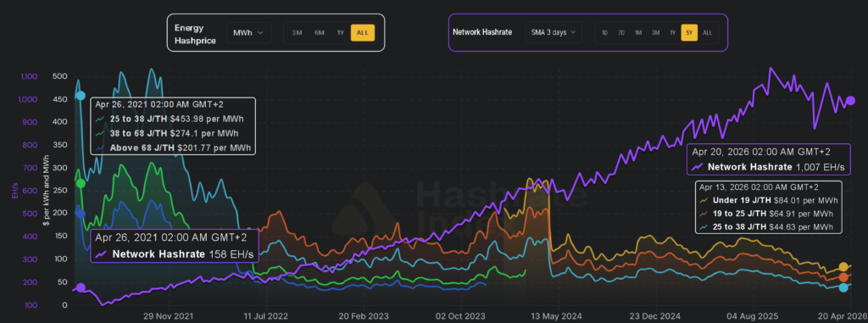Click cyan data point at April 2021 start

coord(81,96)
